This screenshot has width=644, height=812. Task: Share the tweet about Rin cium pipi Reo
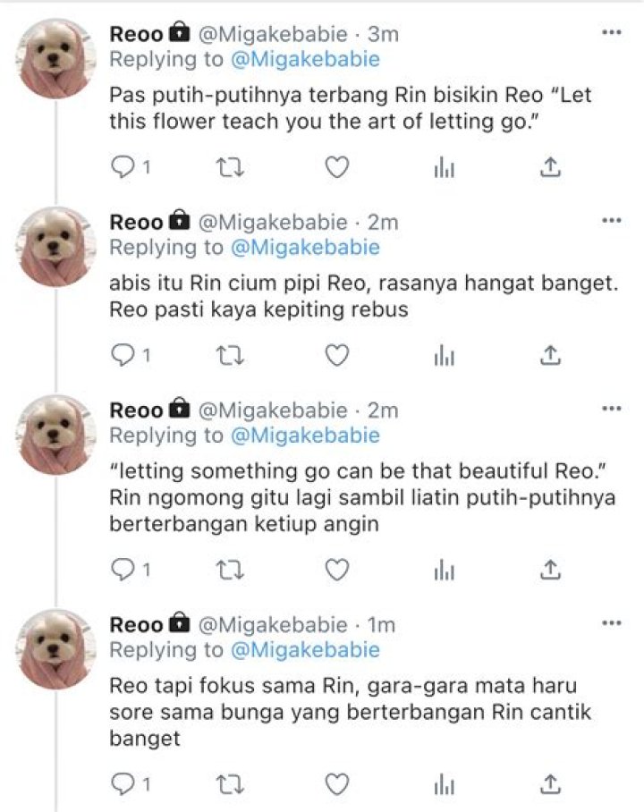[x=550, y=356]
